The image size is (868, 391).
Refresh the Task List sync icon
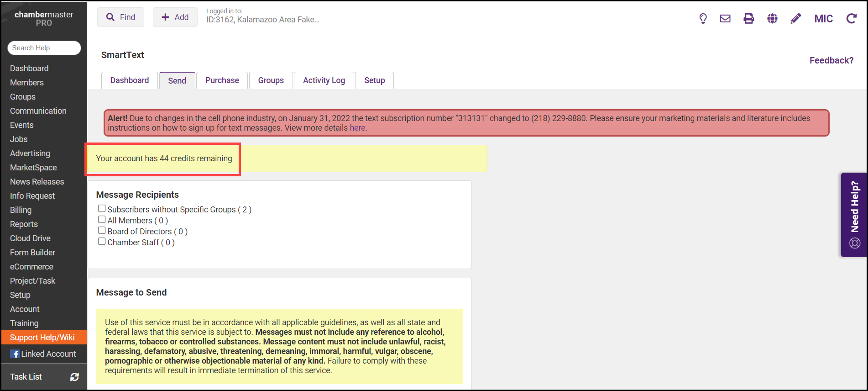coord(74,377)
